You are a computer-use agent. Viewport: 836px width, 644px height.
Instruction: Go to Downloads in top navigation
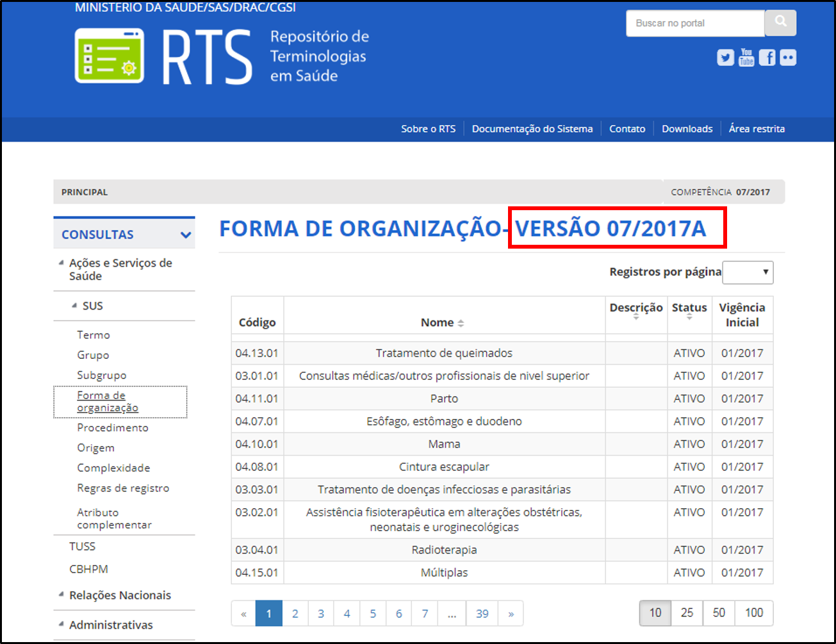click(x=687, y=129)
